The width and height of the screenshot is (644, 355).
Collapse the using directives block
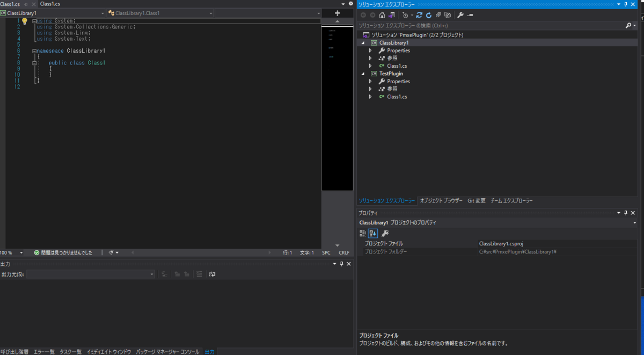[34, 21]
